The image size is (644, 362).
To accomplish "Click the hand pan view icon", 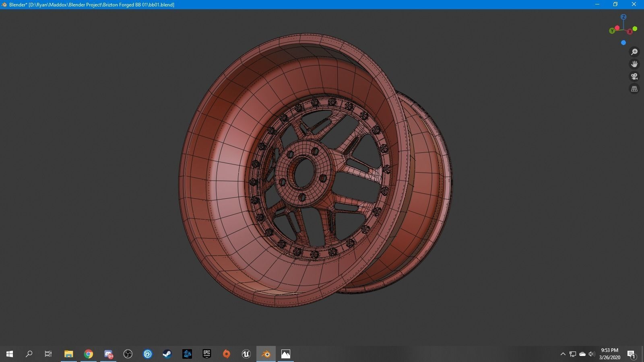I will (x=634, y=64).
